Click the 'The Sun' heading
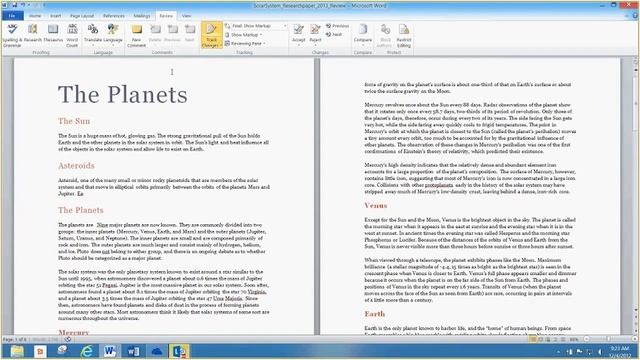 74,121
